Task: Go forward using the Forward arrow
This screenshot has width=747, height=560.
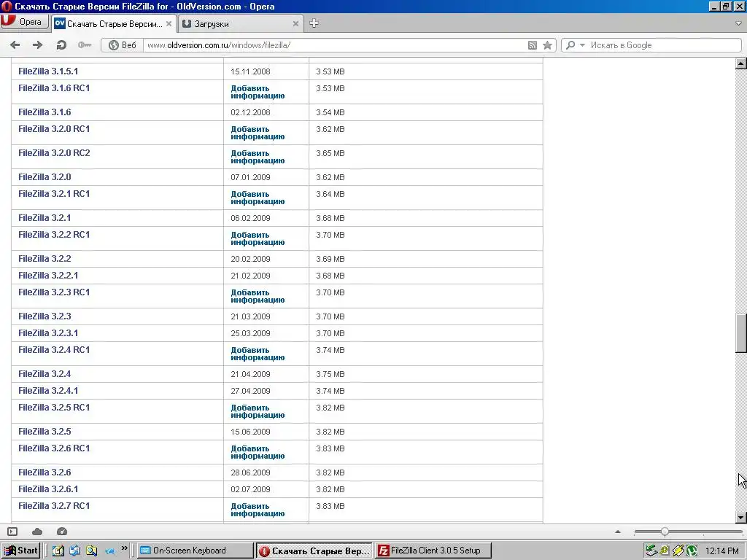Action: coord(37,44)
